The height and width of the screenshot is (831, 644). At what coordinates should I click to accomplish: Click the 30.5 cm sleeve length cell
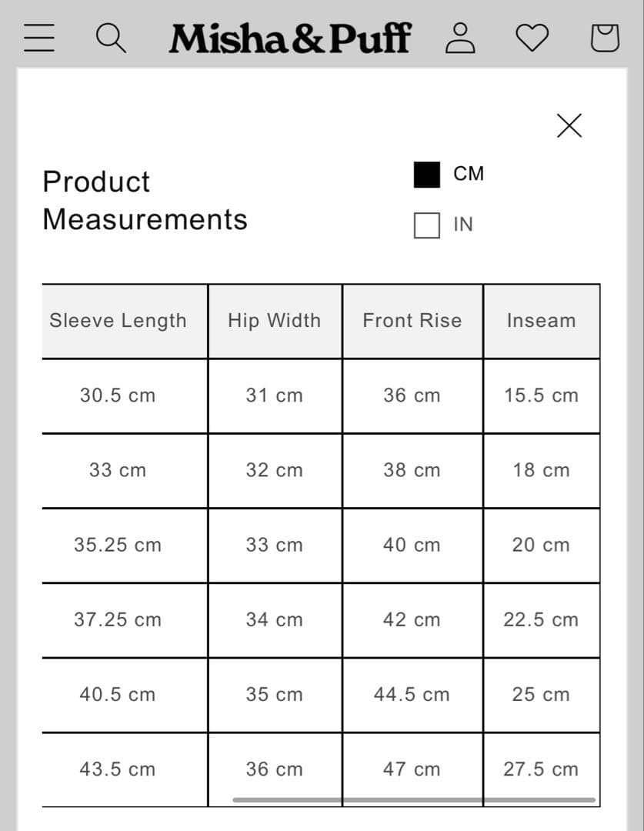coord(118,395)
